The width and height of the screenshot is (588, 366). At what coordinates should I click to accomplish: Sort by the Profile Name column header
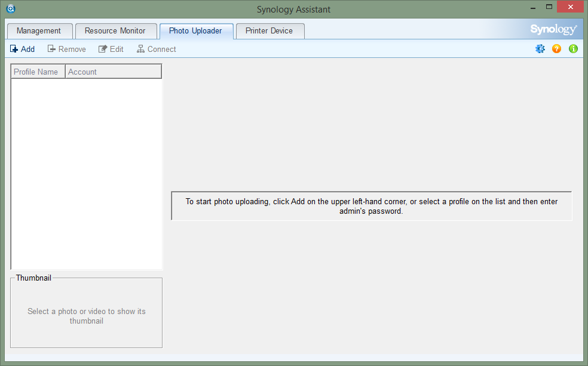click(x=38, y=72)
